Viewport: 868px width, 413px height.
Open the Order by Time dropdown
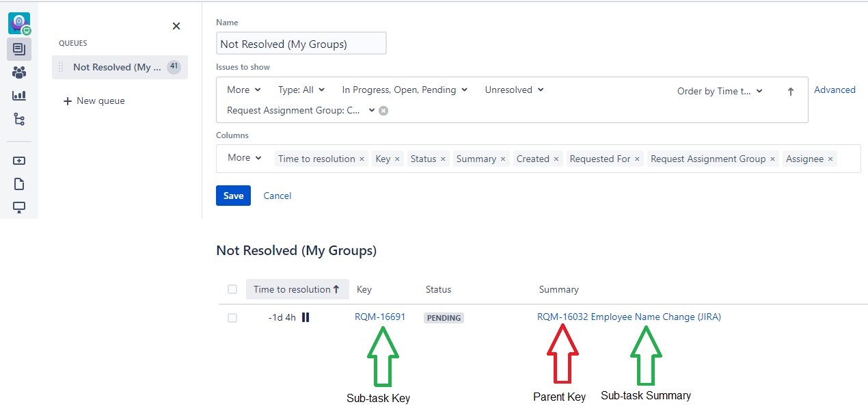[x=719, y=90]
